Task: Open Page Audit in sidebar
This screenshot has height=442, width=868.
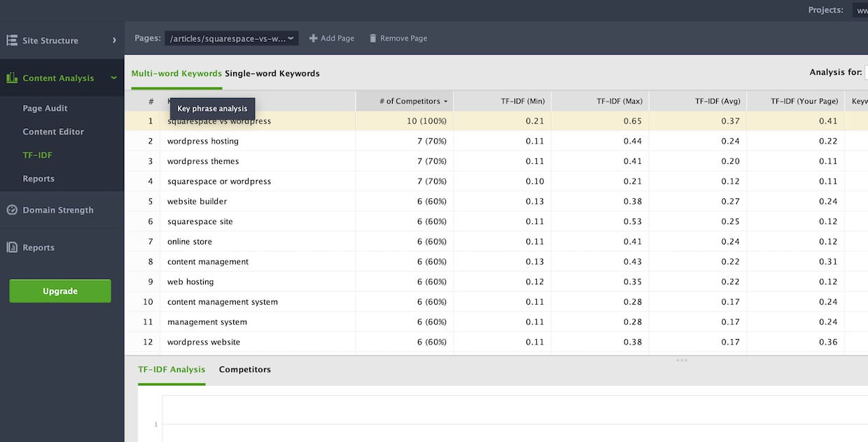Action: 45,108
